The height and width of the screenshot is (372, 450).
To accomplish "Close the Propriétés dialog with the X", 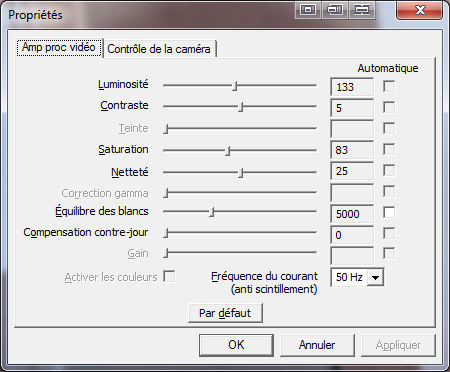I will (420, 10).
